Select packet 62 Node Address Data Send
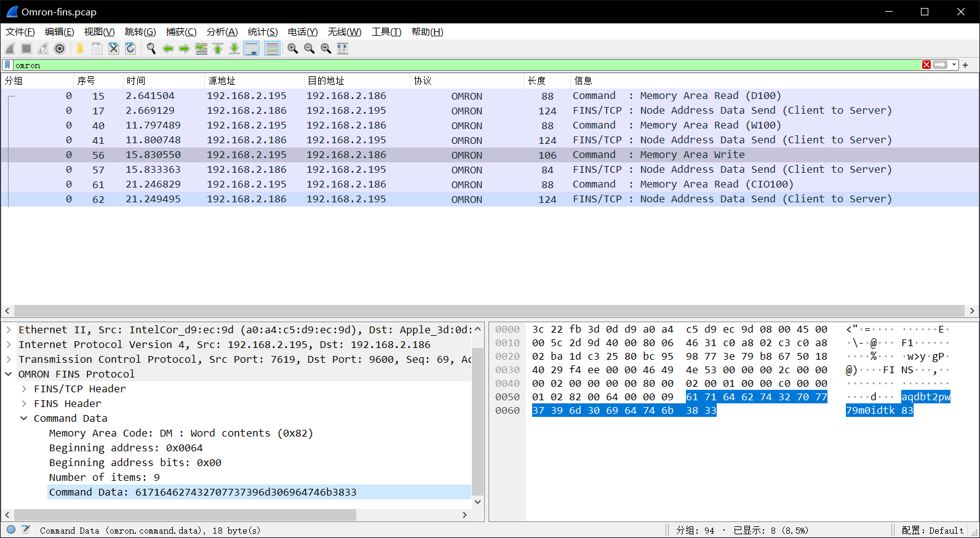 [x=490, y=199]
